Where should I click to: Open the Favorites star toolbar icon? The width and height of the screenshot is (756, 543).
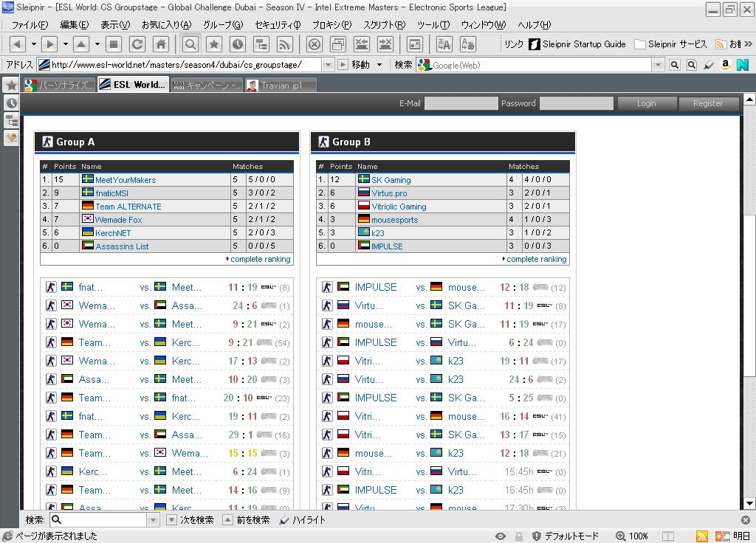214,44
